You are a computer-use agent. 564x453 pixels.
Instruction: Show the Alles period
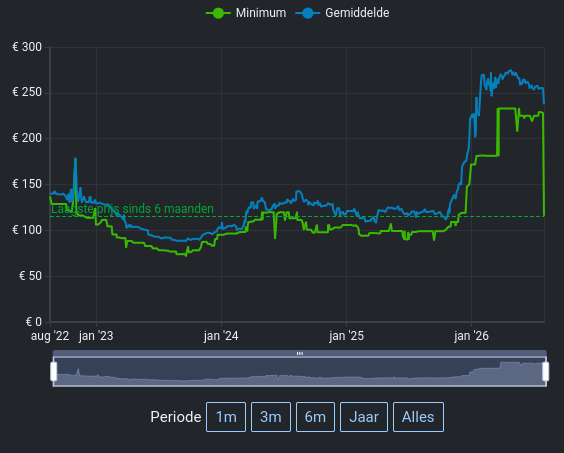(418, 417)
